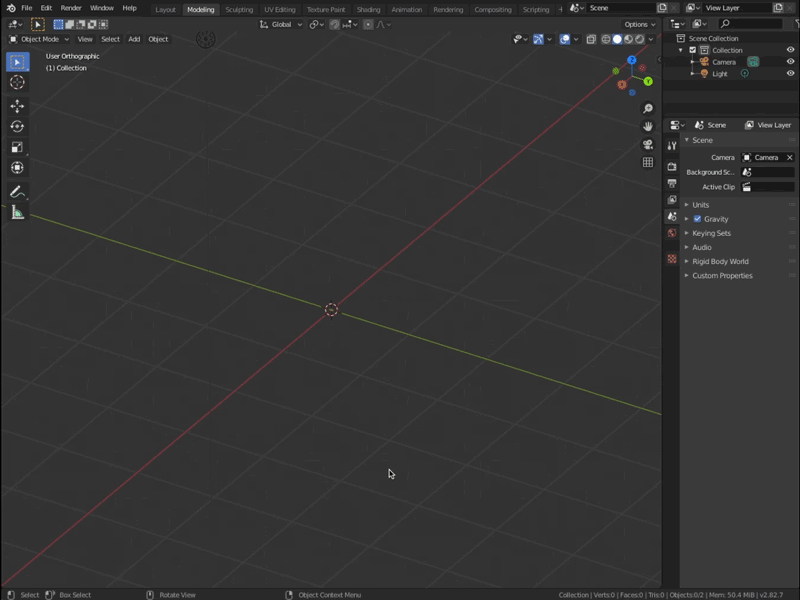Toggle snapping magnet icon

(335, 24)
